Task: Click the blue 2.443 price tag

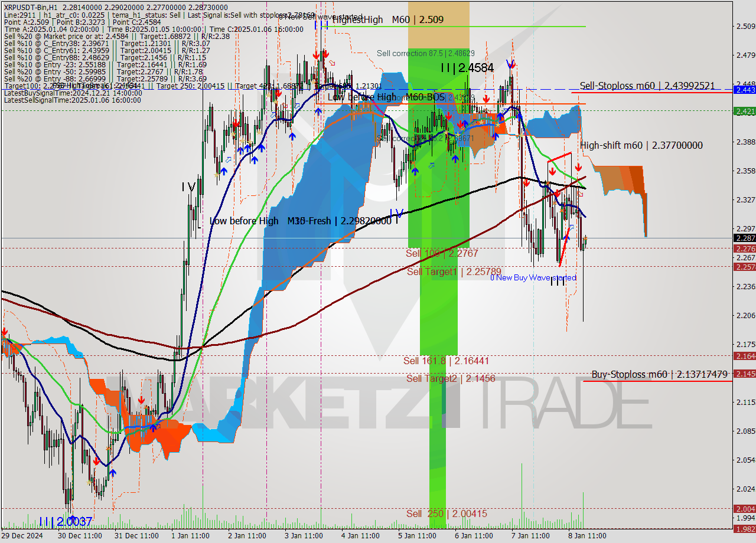Action: point(744,90)
